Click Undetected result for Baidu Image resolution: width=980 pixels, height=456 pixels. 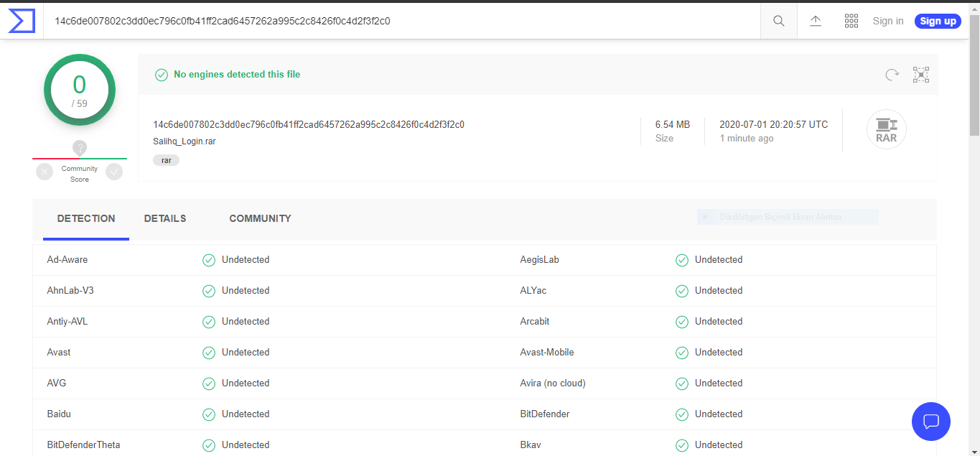246,414
